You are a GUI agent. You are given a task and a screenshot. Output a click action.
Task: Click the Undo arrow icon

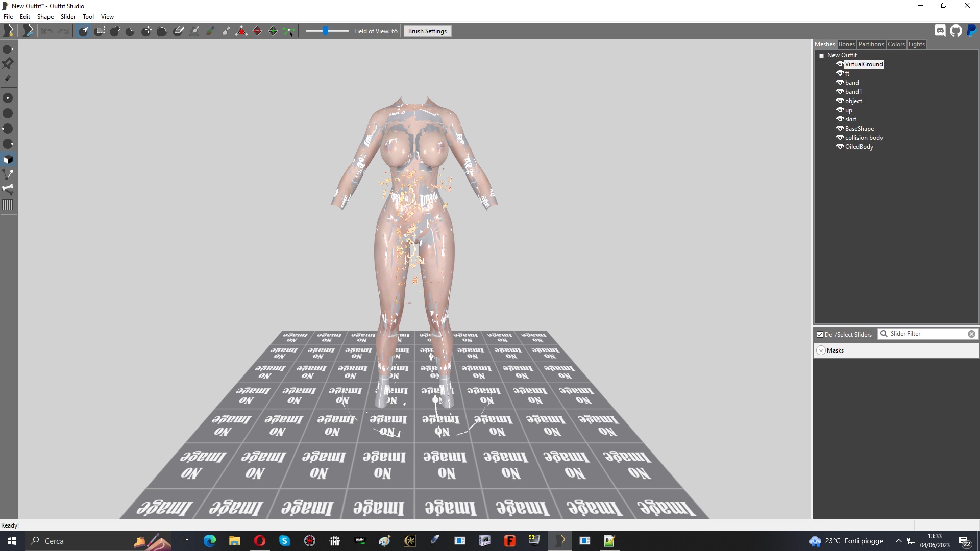(47, 31)
